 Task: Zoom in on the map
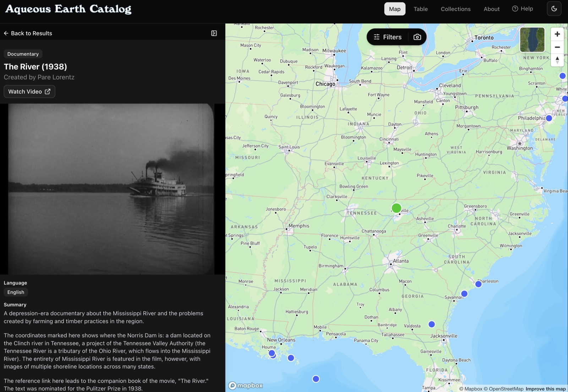(557, 34)
